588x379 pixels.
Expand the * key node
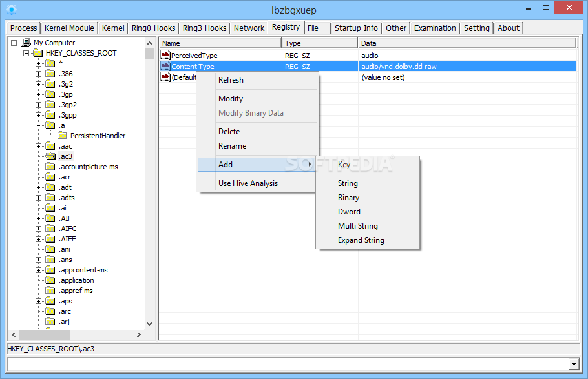pyautogui.click(x=38, y=63)
